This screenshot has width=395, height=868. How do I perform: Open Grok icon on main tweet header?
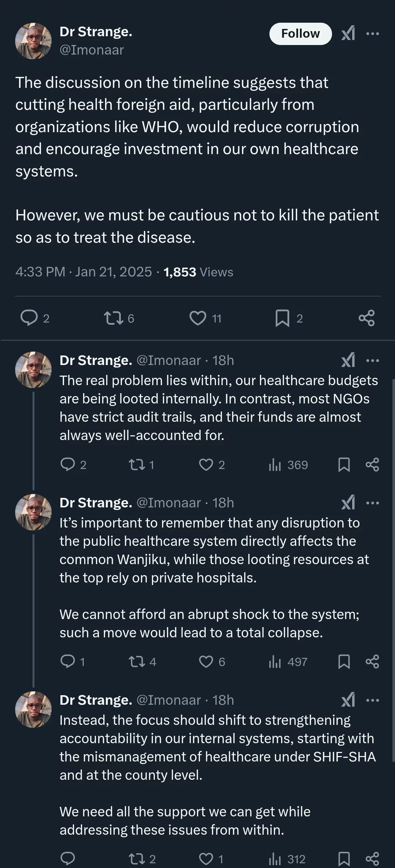click(x=348, y=33)
